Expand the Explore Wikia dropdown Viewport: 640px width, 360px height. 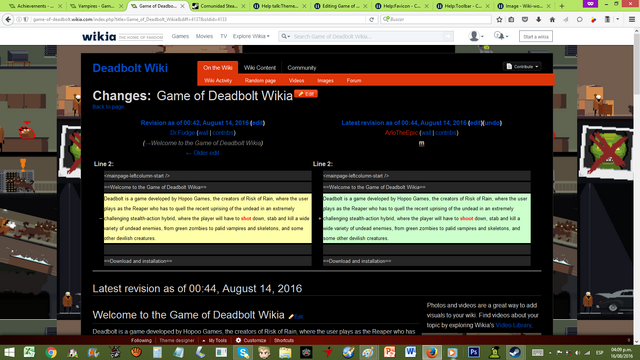[251, 36]
